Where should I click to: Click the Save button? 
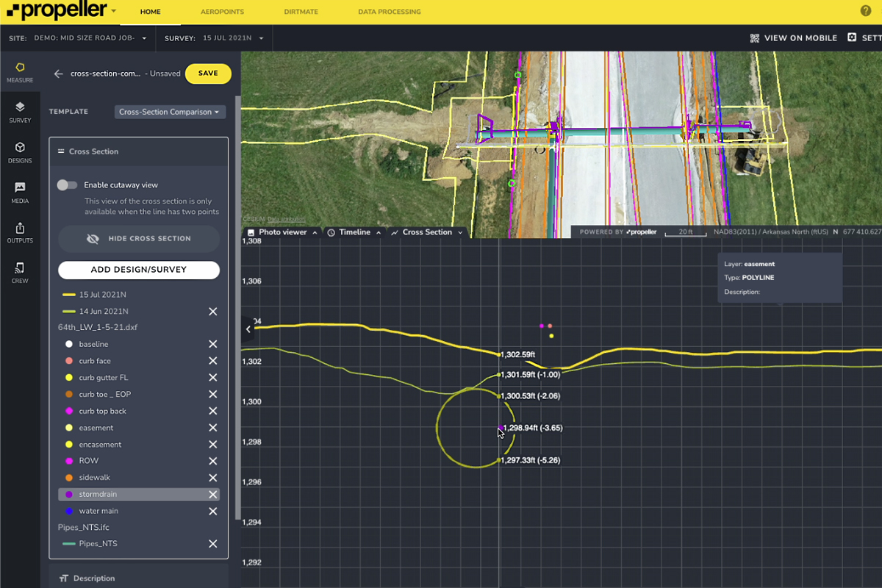click(x=208, y=73)
